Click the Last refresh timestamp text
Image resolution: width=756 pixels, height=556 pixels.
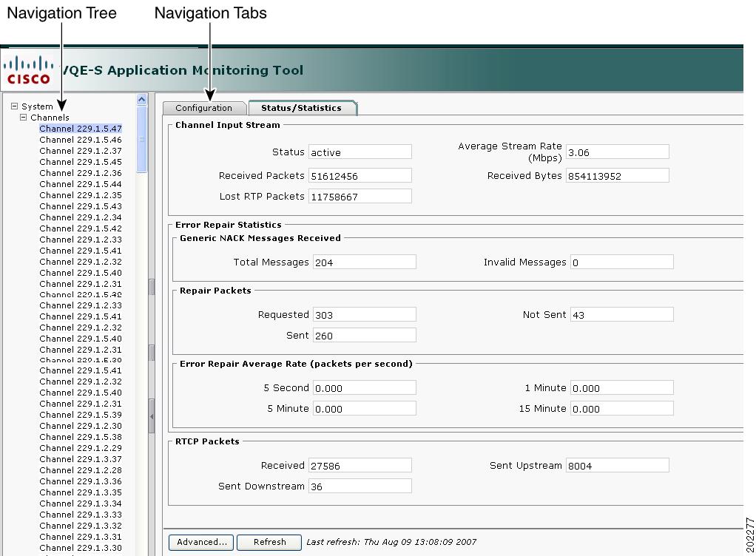click(391, 542)
